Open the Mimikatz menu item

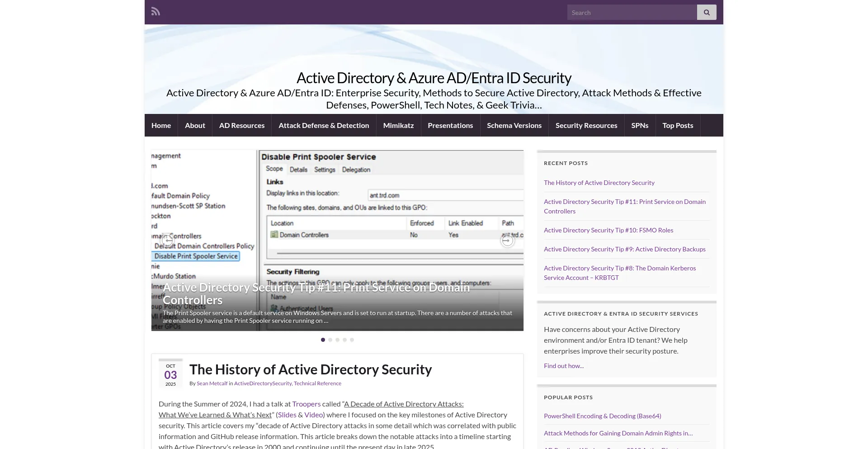[x=398, y=125]
